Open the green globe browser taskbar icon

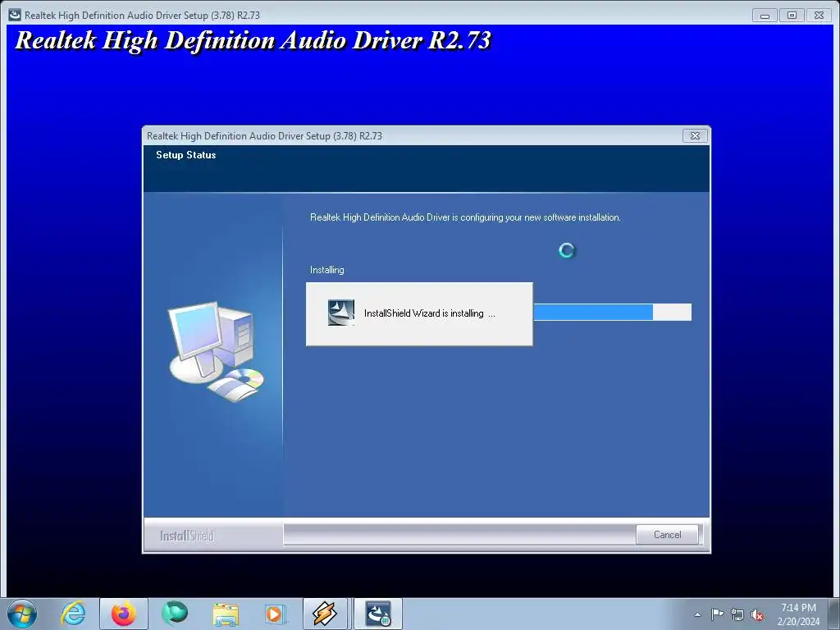[175, 614]
